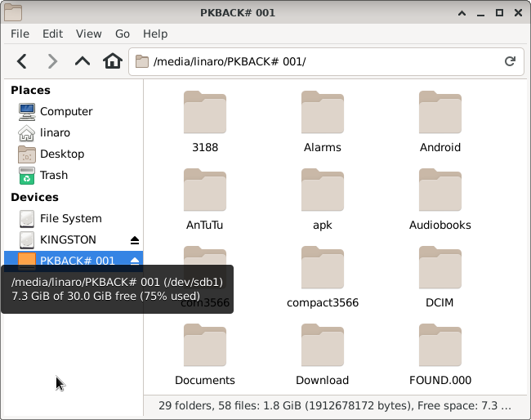Open the KINGSTON device
The image size is (531, 420).
pyautogui.click(x=74, y=240)
